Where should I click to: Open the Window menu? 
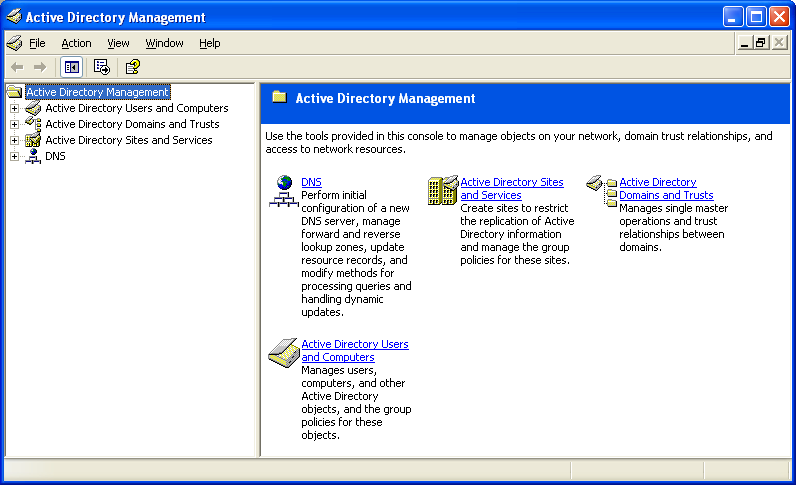(x=164, y=43)
